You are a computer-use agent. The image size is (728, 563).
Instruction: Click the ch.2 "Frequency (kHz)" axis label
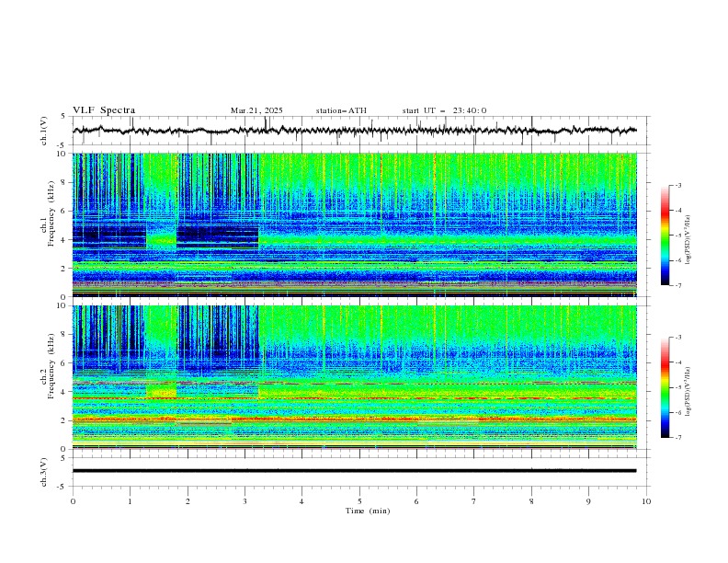[x=51, y=366]
